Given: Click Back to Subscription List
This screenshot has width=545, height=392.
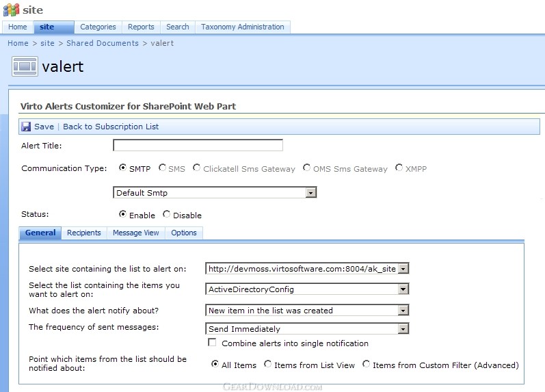Looking at the screenshot, I should (111, 127).
